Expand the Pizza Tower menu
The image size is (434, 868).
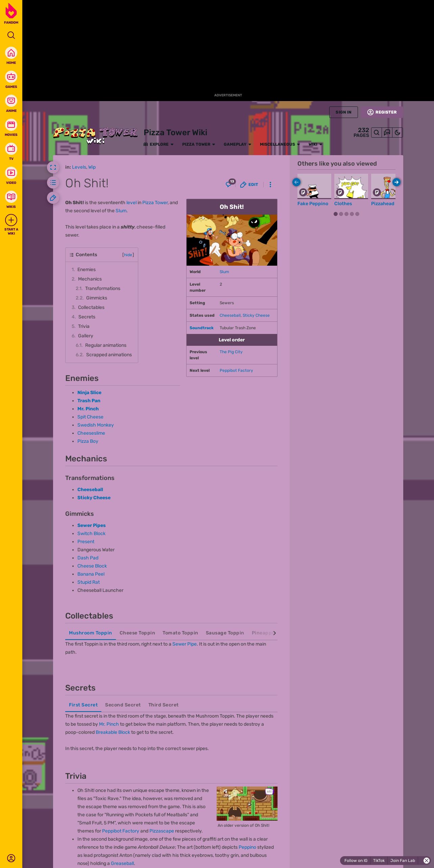pos(198,144)
